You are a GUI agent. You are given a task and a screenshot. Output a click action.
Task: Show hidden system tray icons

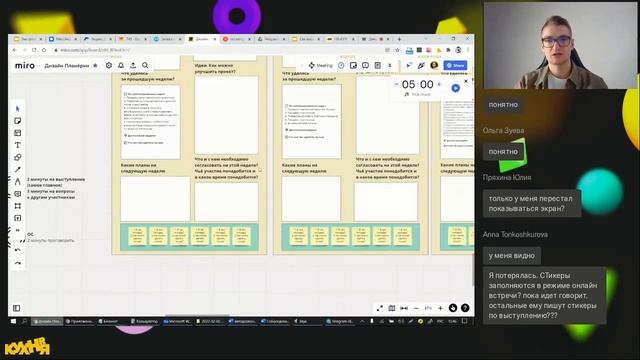click(362, 322)
